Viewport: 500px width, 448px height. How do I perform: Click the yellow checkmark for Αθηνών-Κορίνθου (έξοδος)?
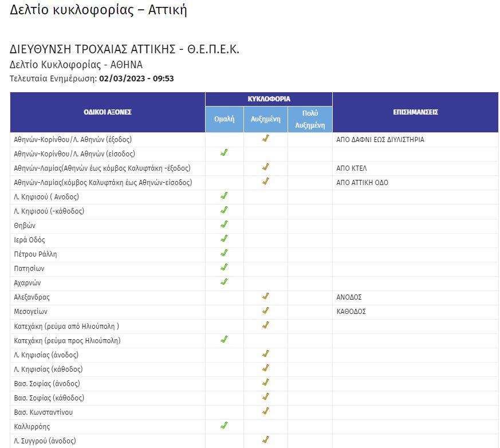(265, 139)
